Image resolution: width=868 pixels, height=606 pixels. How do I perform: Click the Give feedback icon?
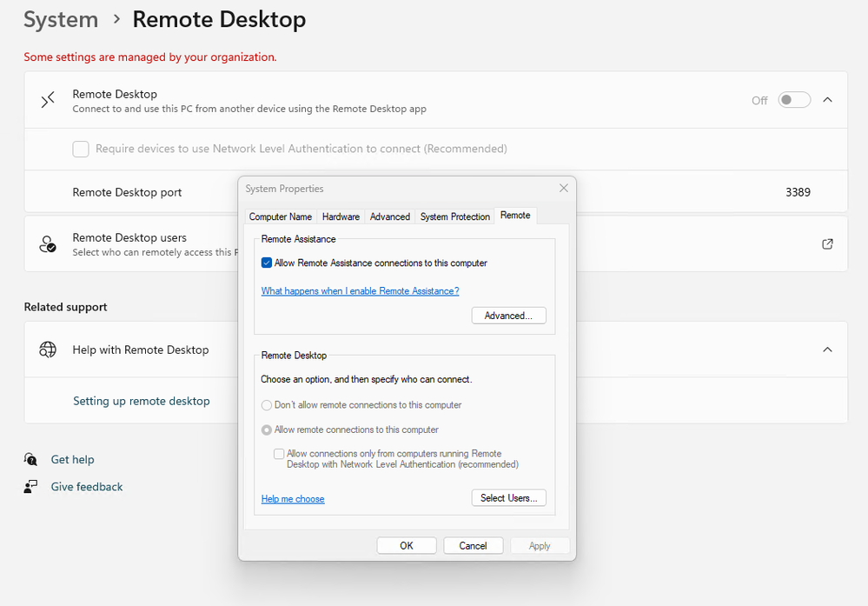(x=30, y=486)
